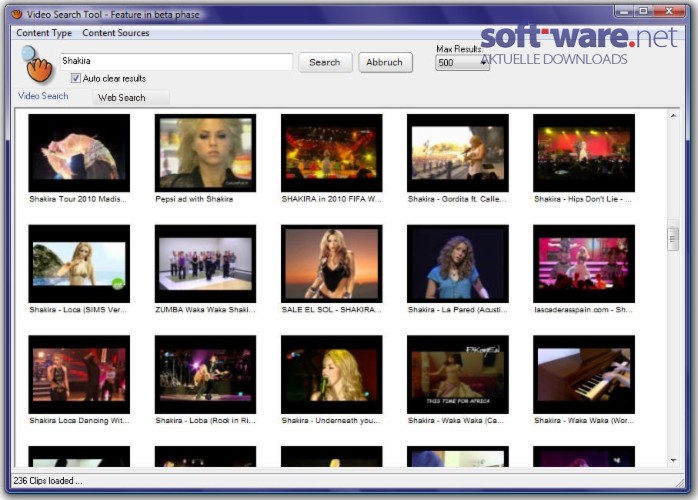
Task: Open Shakira Loca Dancing Wit thumbnail
Action: point(79,374)
